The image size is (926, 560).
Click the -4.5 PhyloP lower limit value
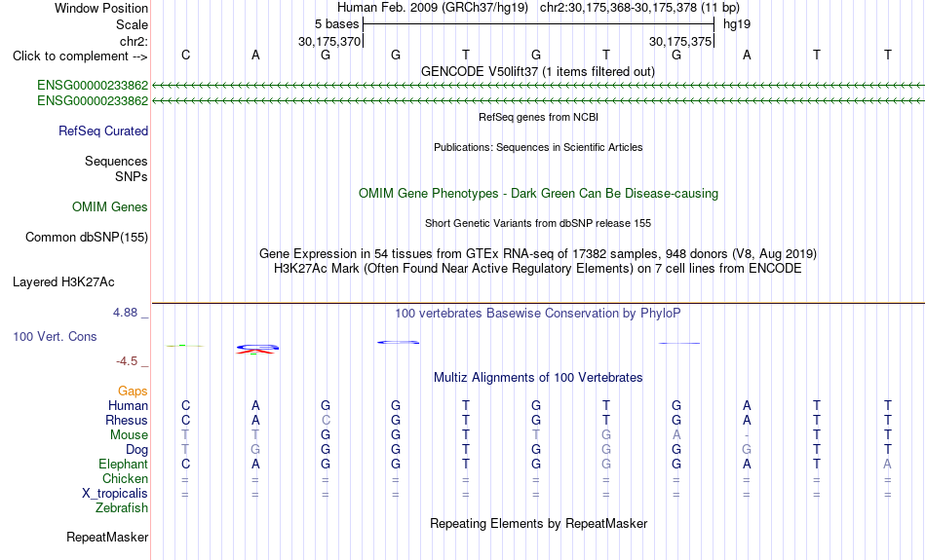coord(127,361)
